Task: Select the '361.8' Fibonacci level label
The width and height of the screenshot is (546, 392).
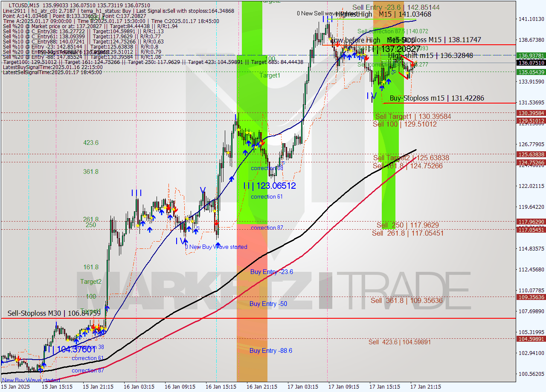Action: coord(91,172)
